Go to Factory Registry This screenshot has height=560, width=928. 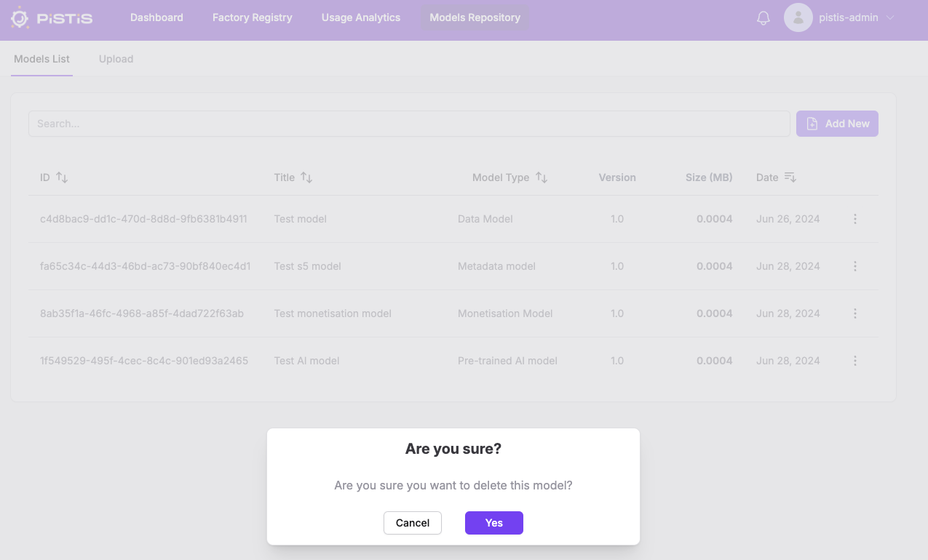click(253, 17)
